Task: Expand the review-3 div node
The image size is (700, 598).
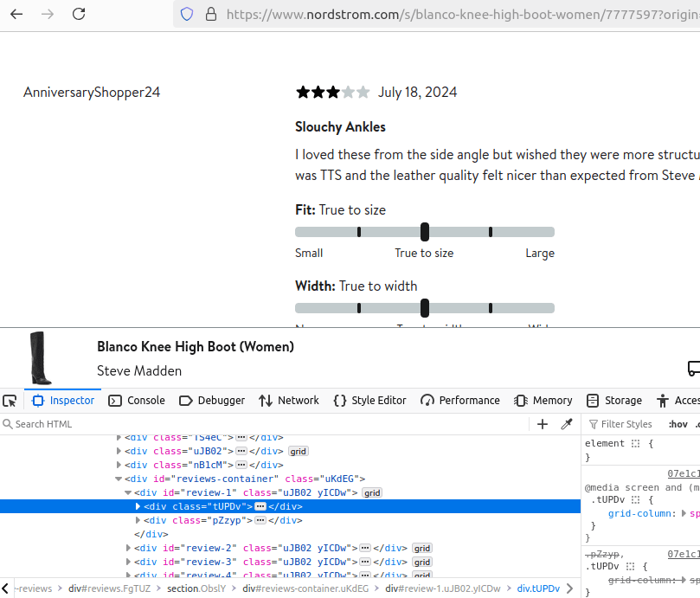Action: tap(128, 562)
